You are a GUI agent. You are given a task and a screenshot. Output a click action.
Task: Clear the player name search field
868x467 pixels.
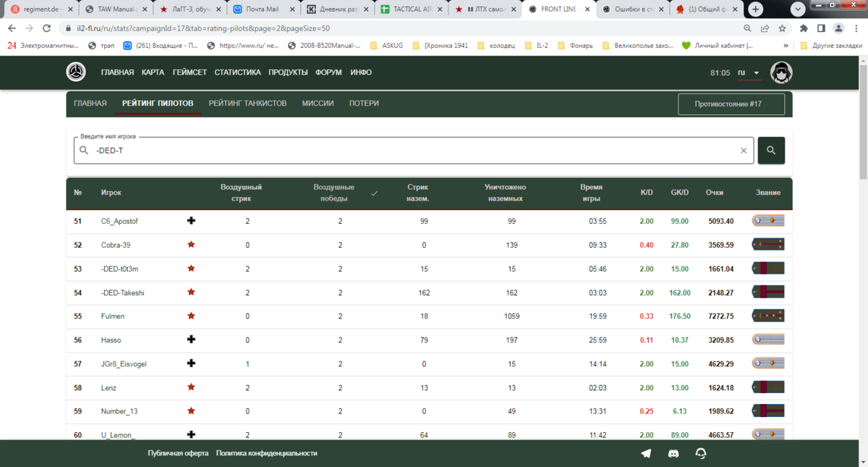coord(743,151)
